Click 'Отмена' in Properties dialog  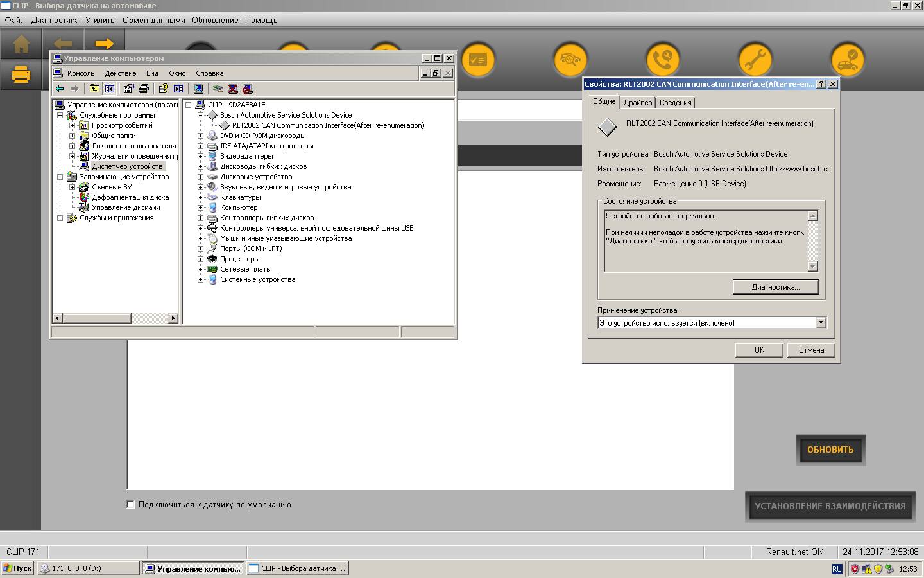point(811,350)
